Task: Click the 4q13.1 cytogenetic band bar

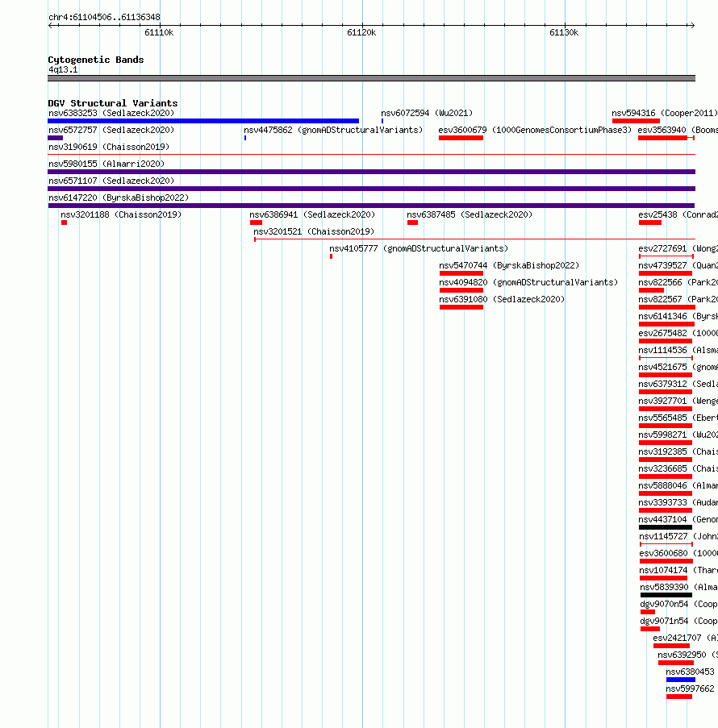Action: (371, 78)
